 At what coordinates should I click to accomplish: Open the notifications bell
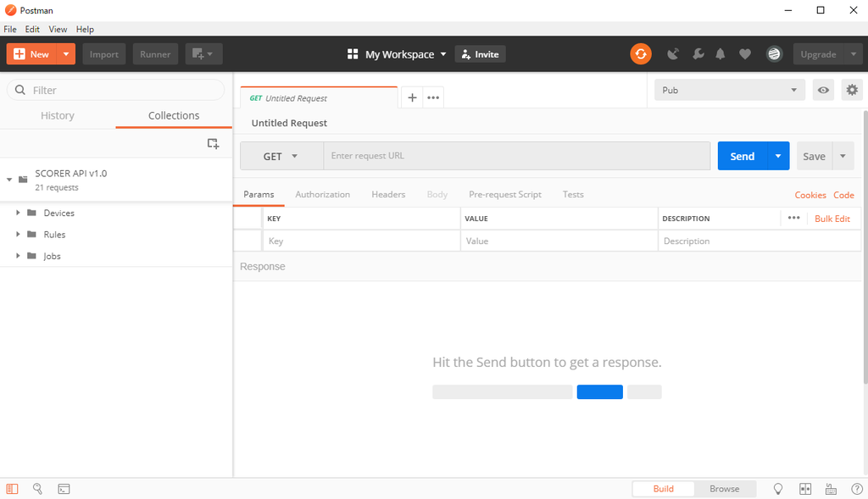pyautogui.click(x=721, y=54)
